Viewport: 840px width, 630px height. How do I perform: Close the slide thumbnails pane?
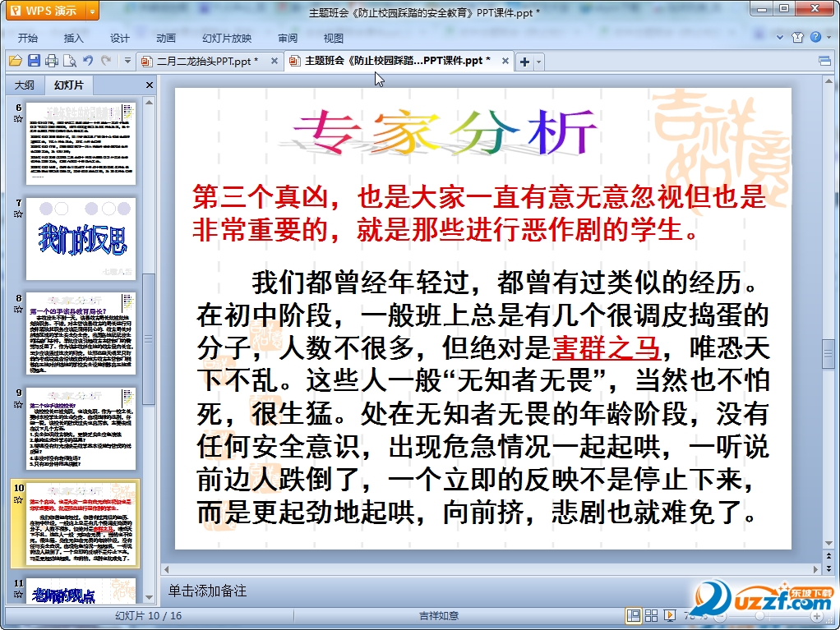tap(150, 85)
